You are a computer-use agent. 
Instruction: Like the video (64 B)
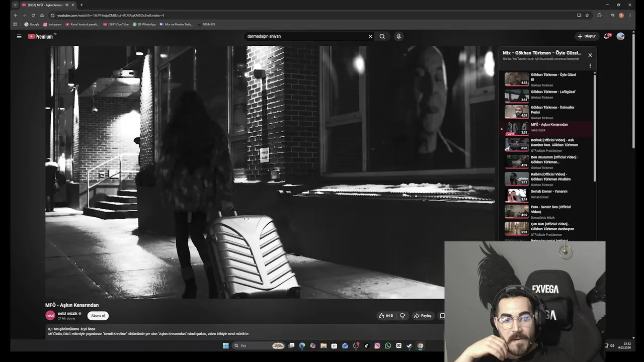tap(386, 316)
